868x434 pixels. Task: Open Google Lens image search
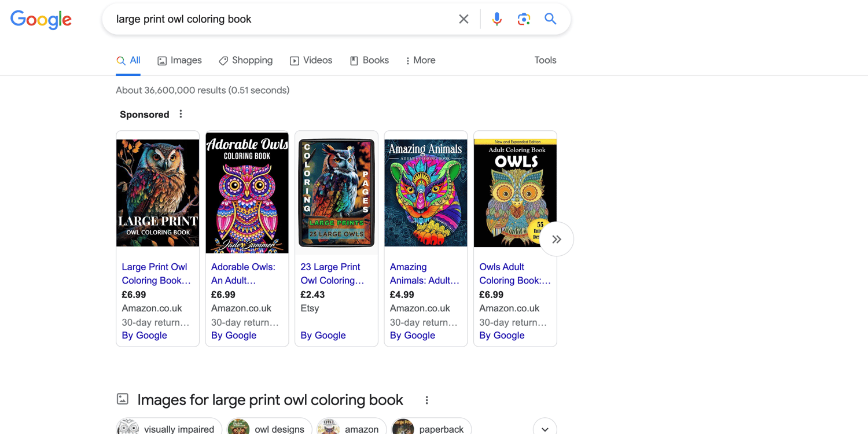pos(524,19)
